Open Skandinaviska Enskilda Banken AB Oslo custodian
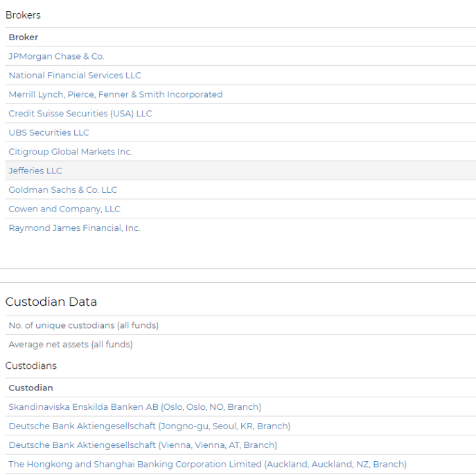476x475 pixels. [135, 407]
